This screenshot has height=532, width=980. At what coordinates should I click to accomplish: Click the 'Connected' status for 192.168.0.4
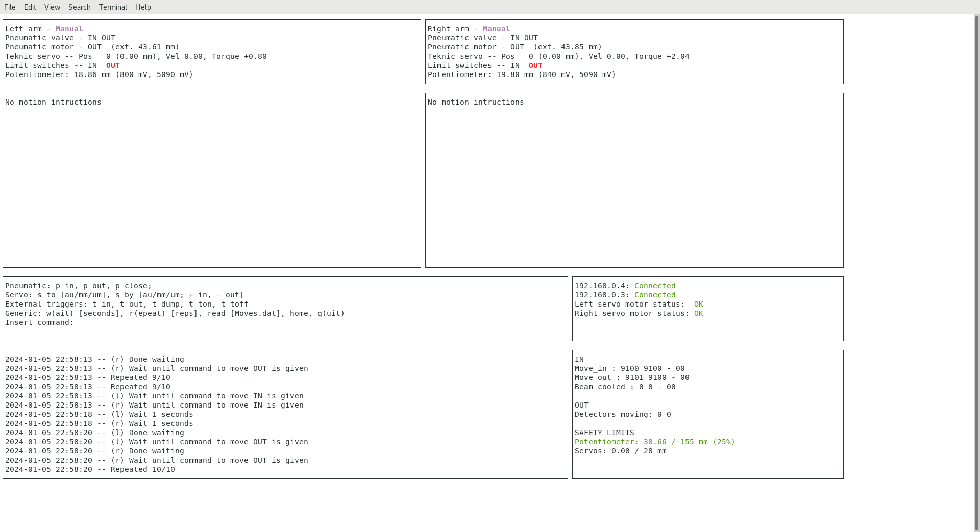click(x=655, y=286)
